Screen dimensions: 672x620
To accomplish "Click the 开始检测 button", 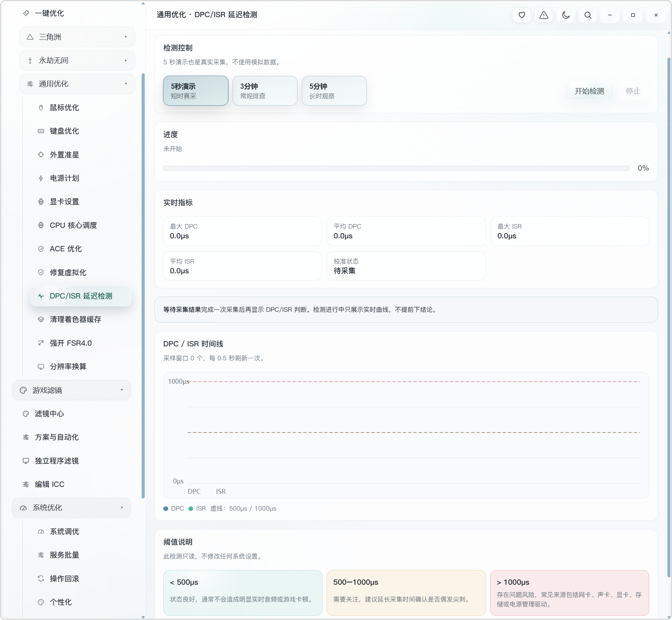I will pyautogui.click(x=589, y=91).
